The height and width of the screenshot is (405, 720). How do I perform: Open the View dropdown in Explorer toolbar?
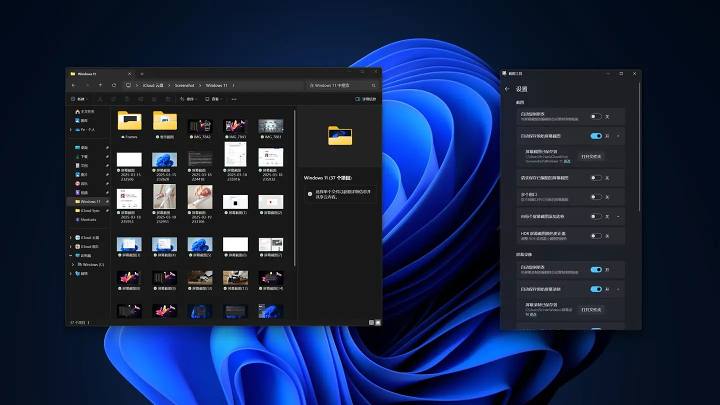point(214,99)
